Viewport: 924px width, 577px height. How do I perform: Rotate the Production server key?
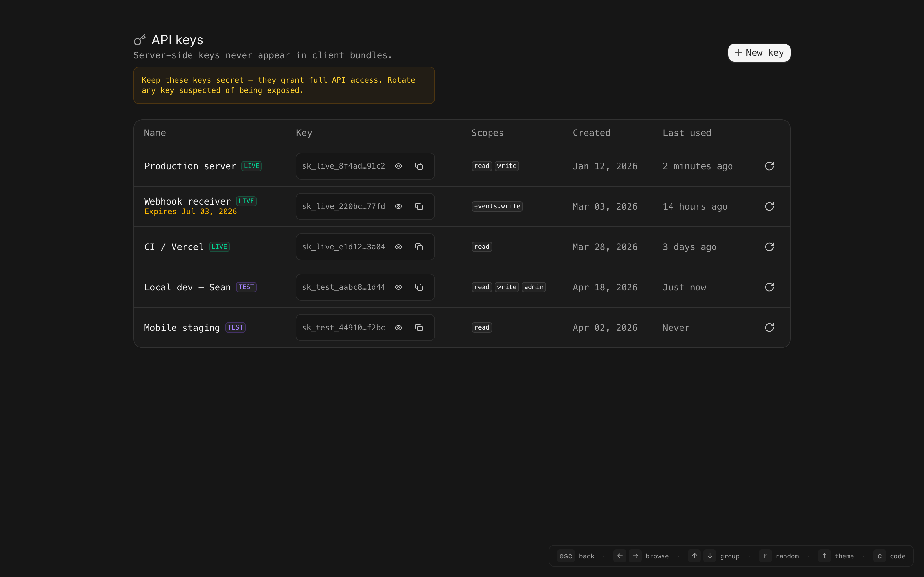pos(769,166)
